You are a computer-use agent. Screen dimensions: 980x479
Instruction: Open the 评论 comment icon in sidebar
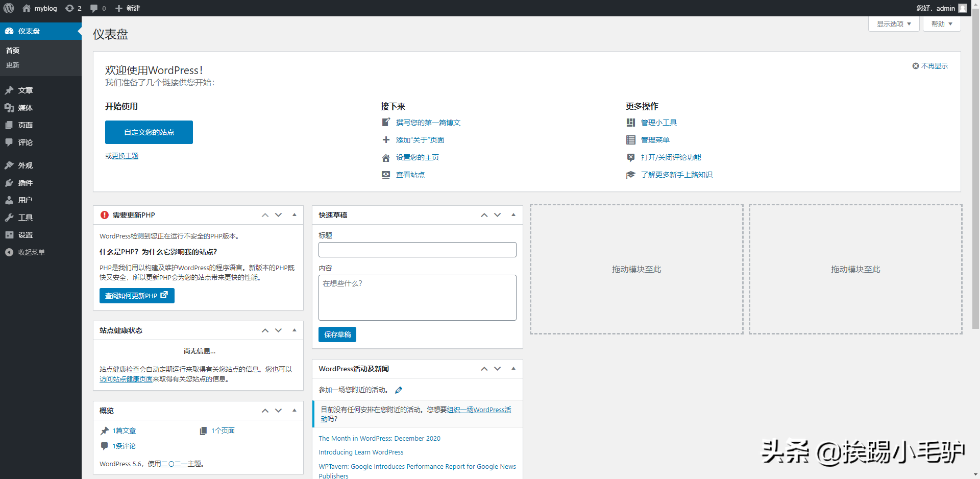point(9,142)
